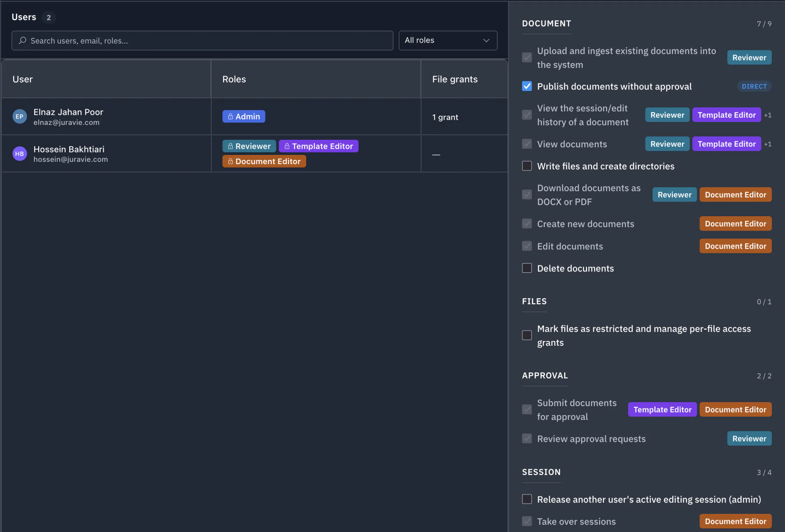Check the Delete documents permission
Screen dimensions: 785x532
(x=527, y=268)
